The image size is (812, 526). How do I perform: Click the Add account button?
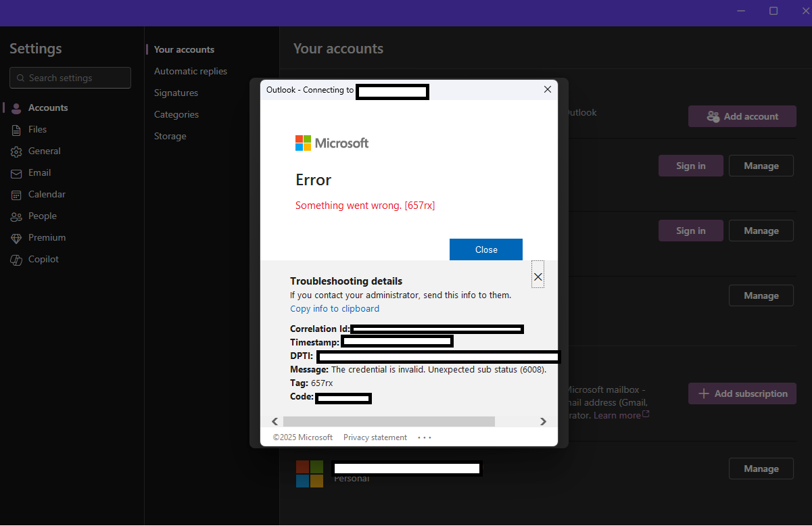tap(742, 116)
